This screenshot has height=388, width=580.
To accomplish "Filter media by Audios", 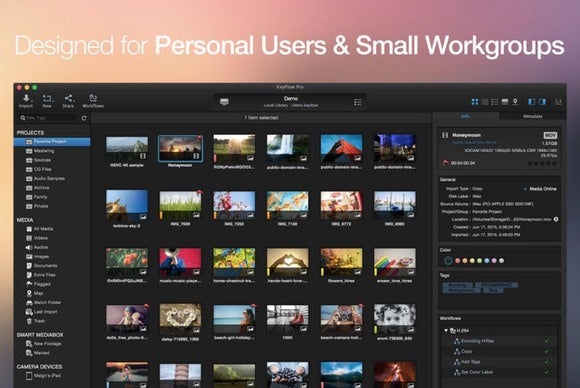I will click(x=41, y=247).
